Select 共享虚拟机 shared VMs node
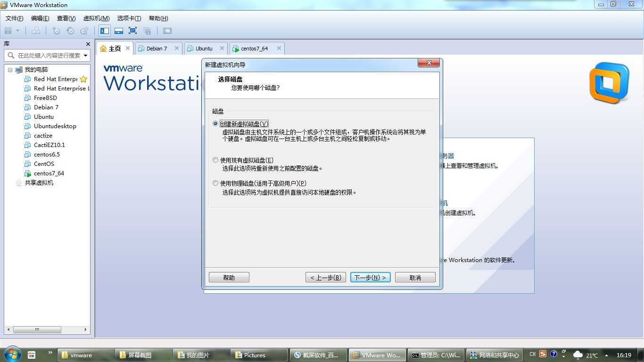The width and height of the screenshot is (644, 362). (34, 183)
